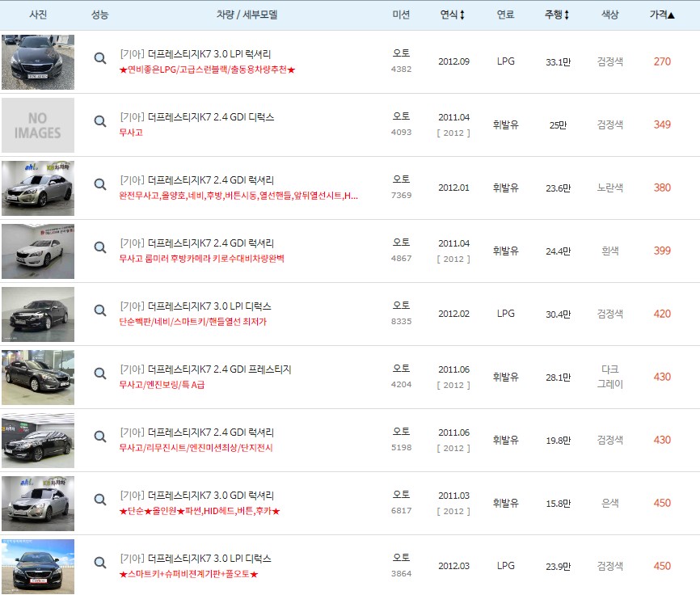Open K7 2.4 GDI 프레스티지 listing title
The width and height of the screenshot is (700, 595).
205,369
